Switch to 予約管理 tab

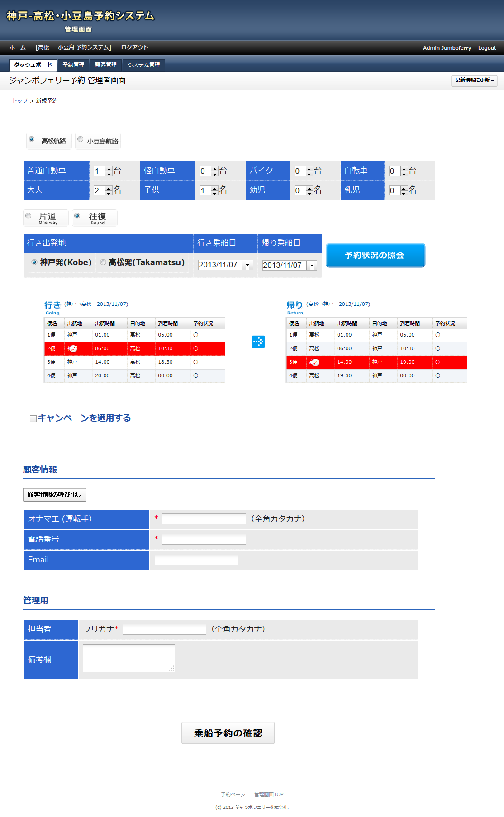(x=73, y=65)
